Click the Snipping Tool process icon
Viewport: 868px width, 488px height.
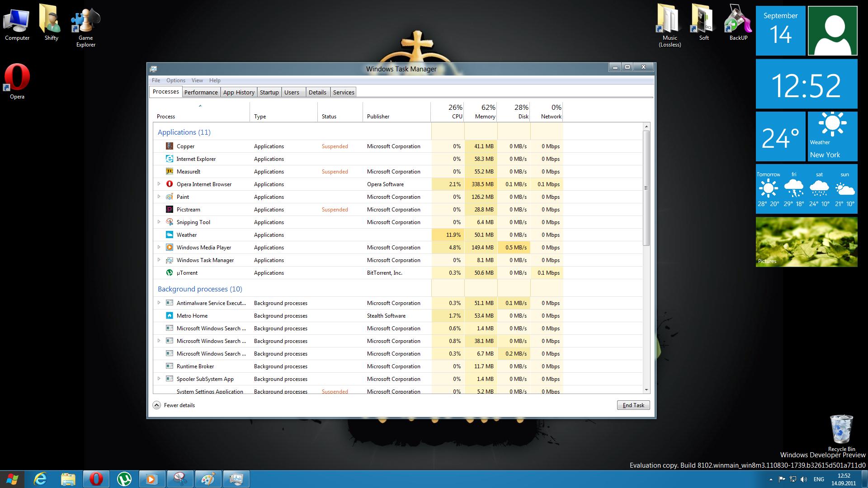[170, 222]
